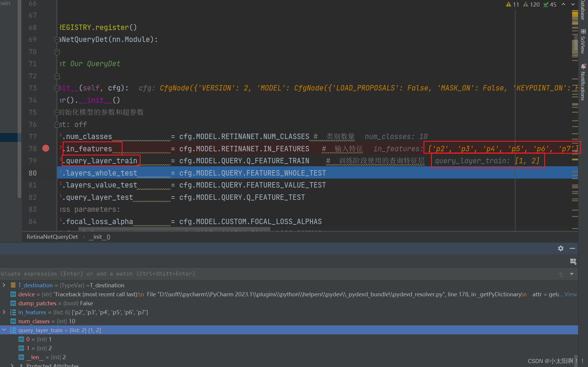Viewport: 588px width, 367px height.
Task: Open the debugger layout settings icon
Action: tap(573, 261)
